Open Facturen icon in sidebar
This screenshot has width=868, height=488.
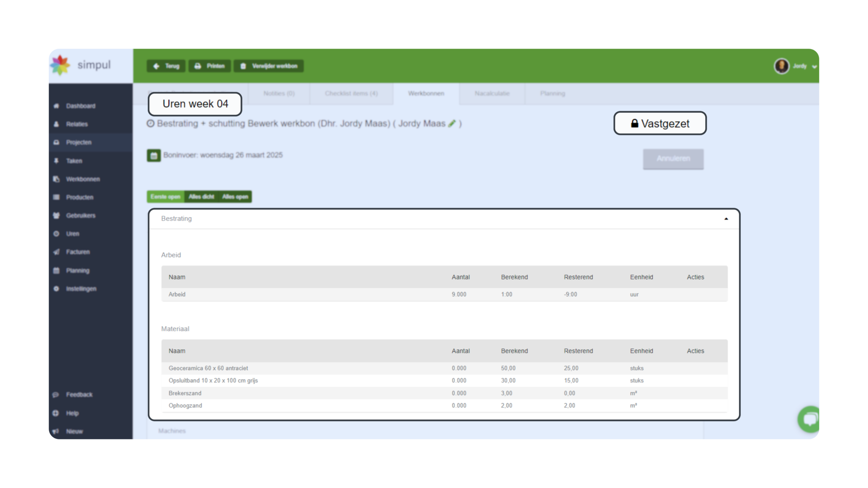click(56, 252)
